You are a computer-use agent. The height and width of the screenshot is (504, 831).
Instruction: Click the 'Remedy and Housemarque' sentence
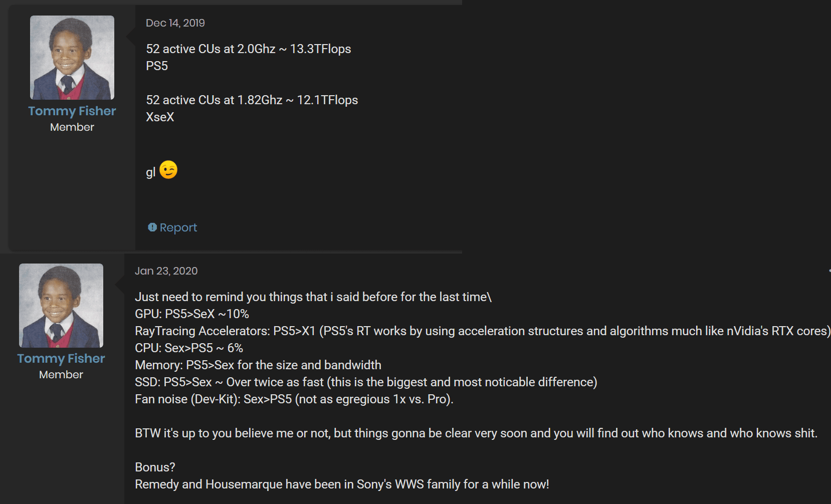(342, 484)
